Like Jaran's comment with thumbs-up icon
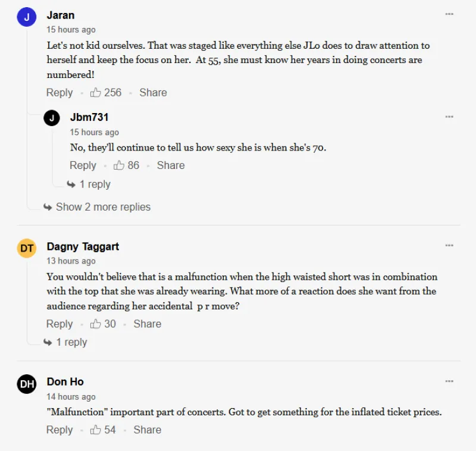The height and width of the screenshot is (451, 476). [96, 93]
